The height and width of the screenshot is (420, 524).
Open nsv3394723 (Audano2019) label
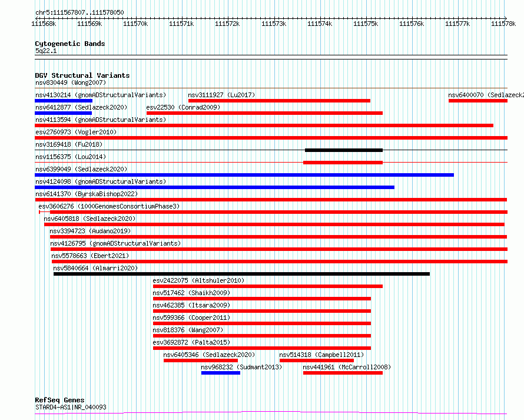90,231
